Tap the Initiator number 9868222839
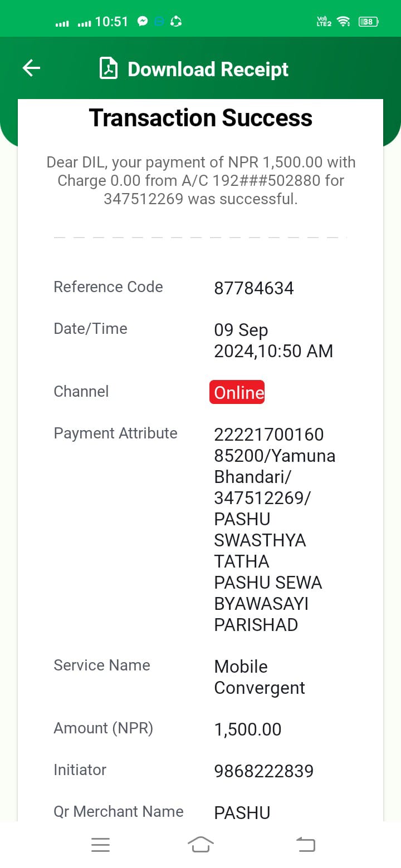Screen dimensions: 401x868 tap(264, 771)
